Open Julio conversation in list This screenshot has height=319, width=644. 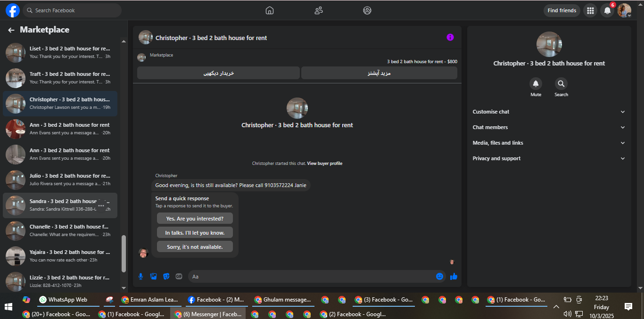click(60, 180)
